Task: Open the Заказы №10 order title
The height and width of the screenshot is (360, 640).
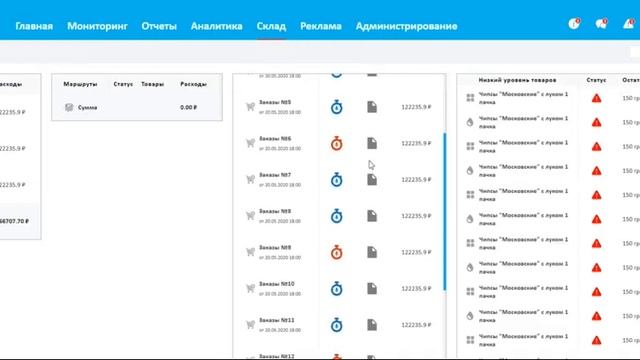Action: (277, 284)
